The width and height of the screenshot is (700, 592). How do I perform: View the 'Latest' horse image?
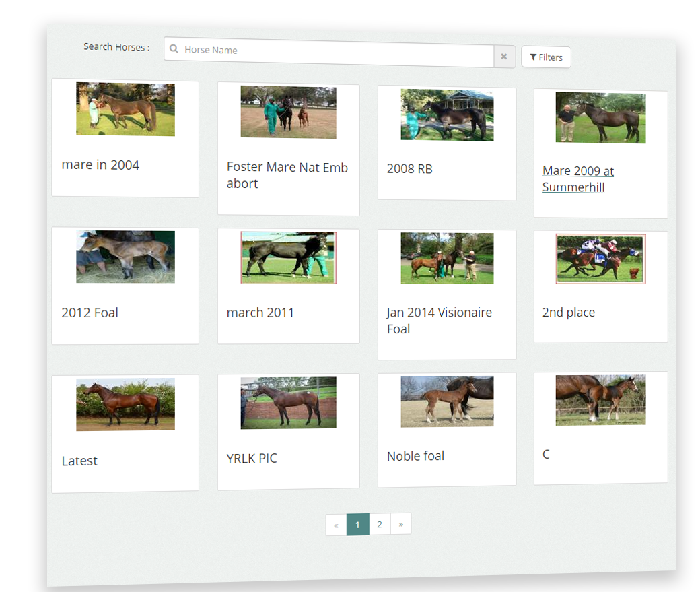[125, 403]
